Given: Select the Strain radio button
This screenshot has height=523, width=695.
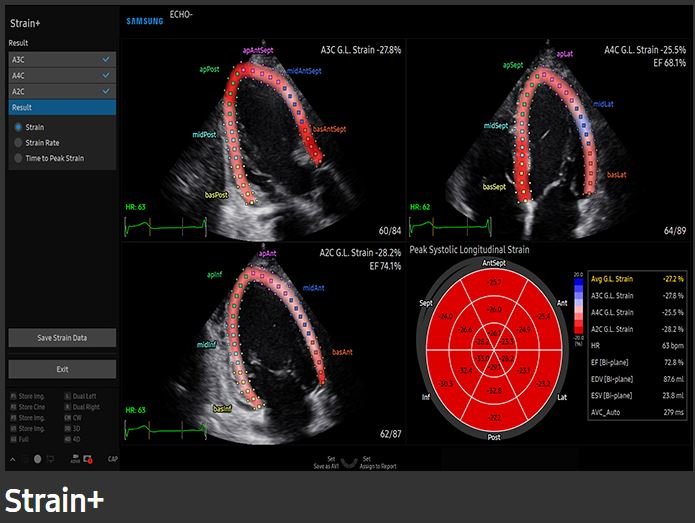Looking at the screenshot, I should coord(18,127).
